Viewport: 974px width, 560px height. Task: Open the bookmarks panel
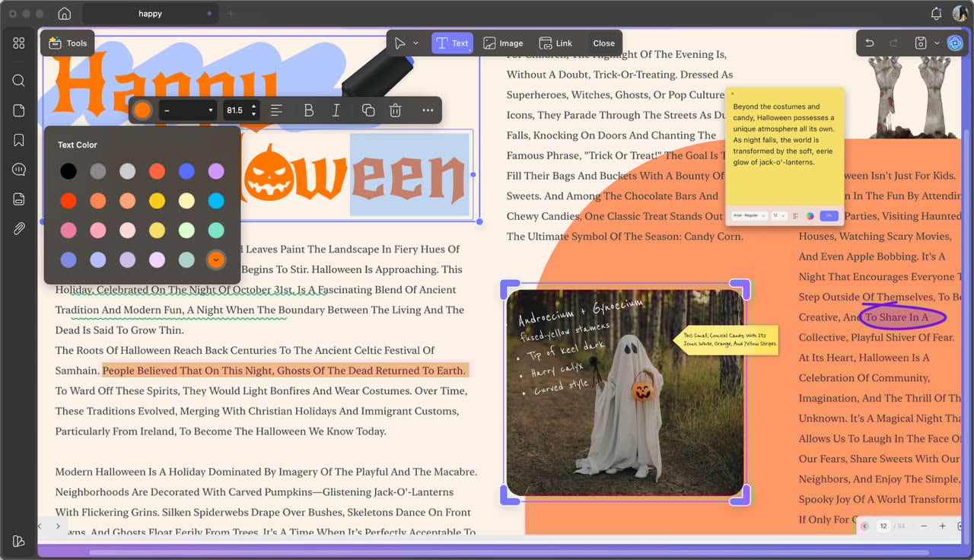[x=19, y=140]
